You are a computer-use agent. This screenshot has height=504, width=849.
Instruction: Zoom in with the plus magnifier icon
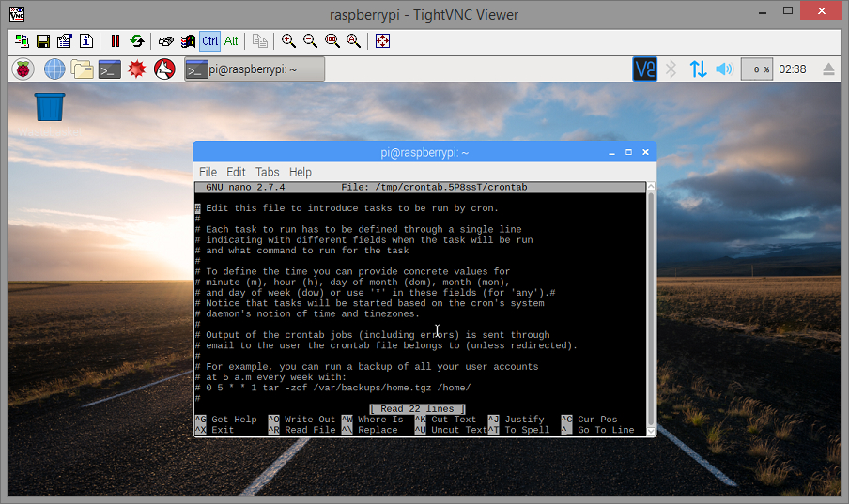coord(288,41)
